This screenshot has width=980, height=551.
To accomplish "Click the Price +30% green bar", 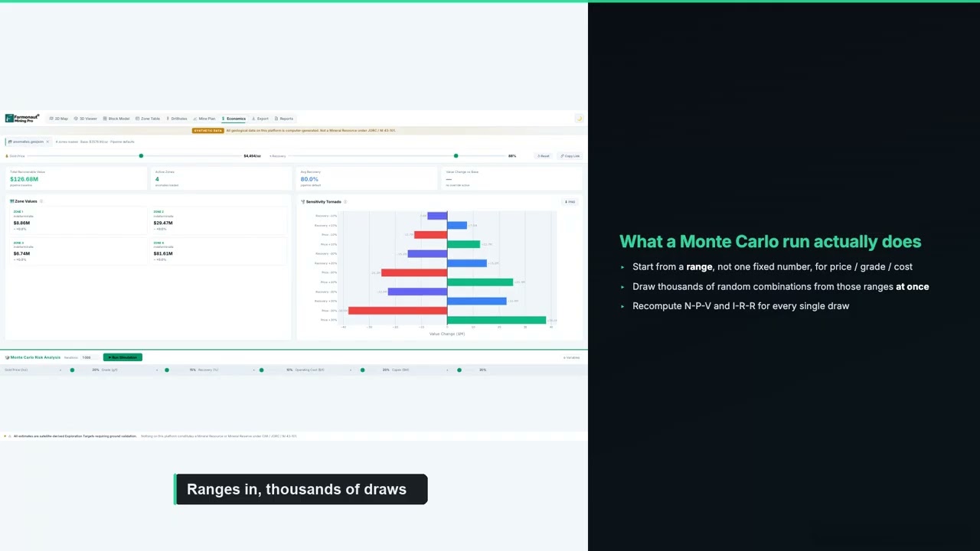I will point(496,320).
